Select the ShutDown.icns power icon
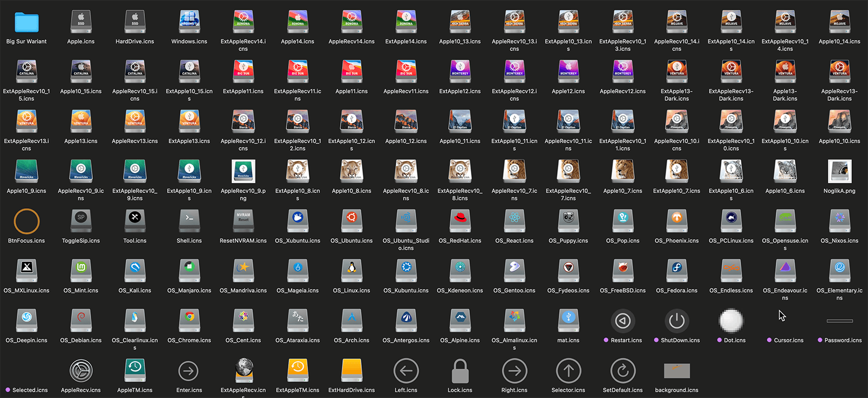This screenshot has width=868, height=398. coord(676,321)
